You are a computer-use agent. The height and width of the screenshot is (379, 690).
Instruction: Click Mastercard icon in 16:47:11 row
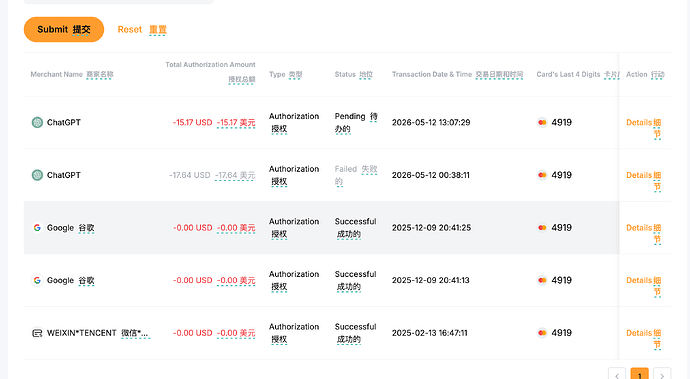coord(542,333)
